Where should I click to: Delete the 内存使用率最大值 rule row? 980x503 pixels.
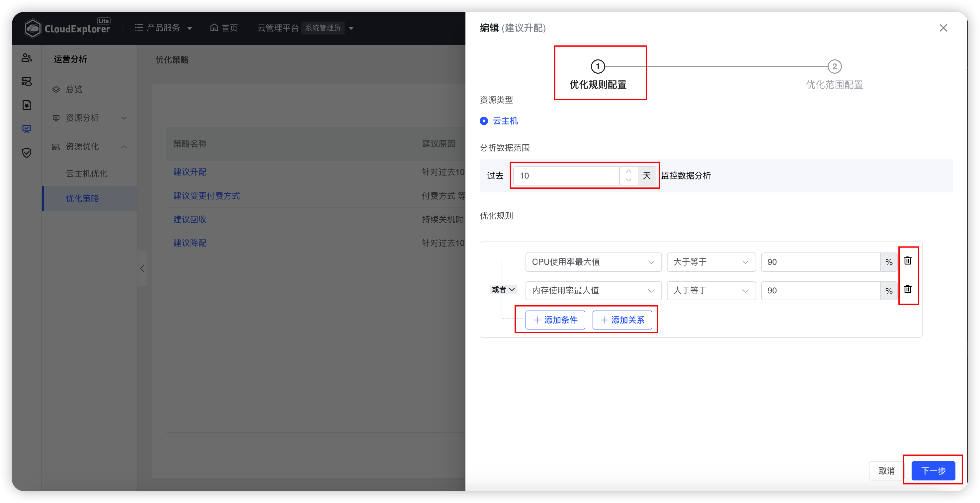[907, 289]
